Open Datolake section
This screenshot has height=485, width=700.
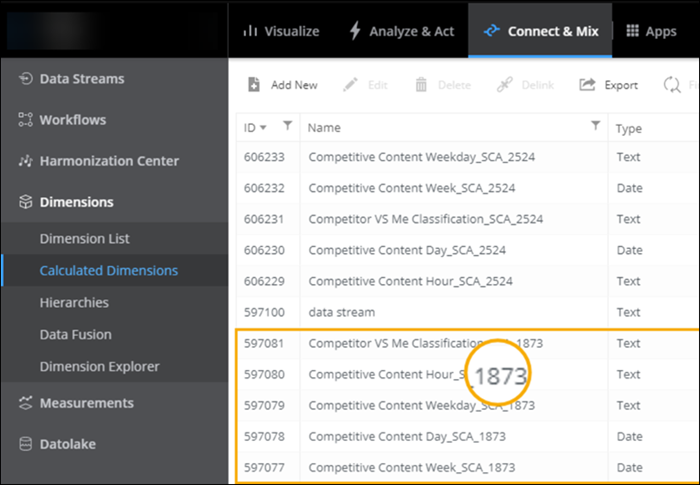(x=67, y=444)
